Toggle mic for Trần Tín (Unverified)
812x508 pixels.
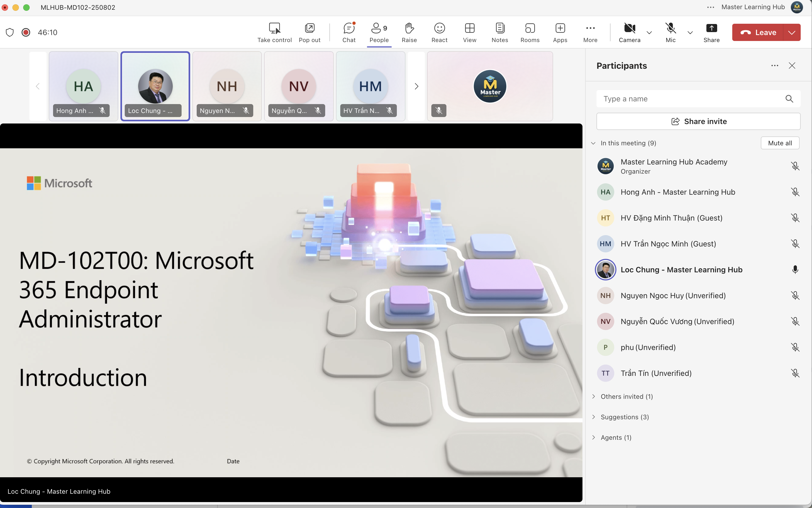795,373
